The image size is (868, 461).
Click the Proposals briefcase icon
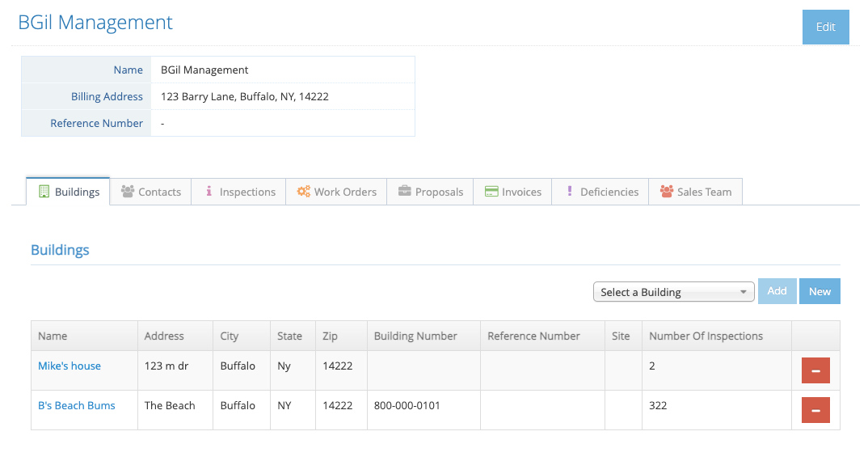click(x=405, y=191)
